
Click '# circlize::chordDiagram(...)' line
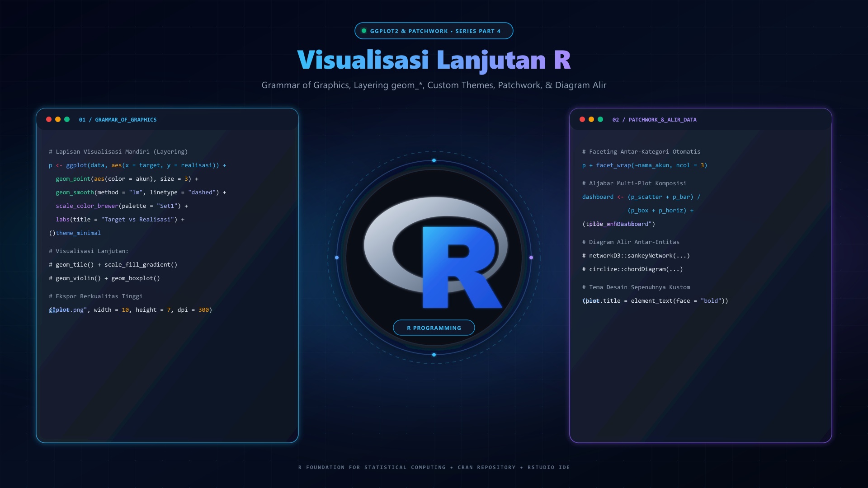[632, 269]
